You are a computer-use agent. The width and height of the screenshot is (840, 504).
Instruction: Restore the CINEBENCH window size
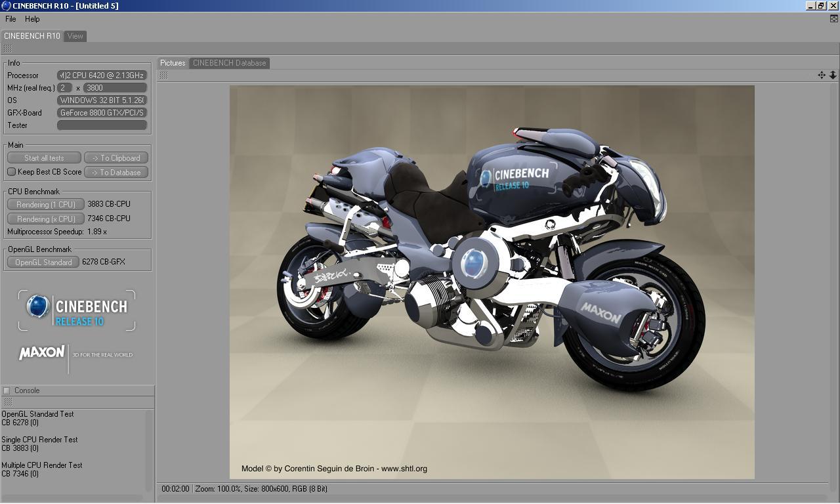pyautogui.click(x=822, y=6)
